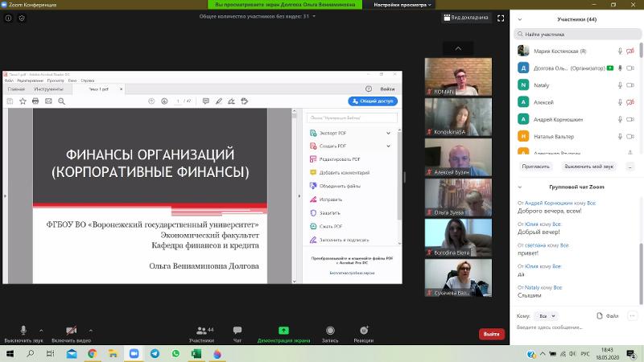This screenshot has height=362, width=644.
Task: Switch layout using Вид докладчика
Action: [x=468, y=17]
